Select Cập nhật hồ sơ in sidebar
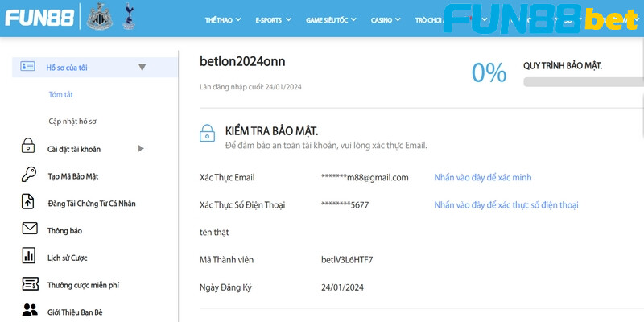The width and height of the screenshot is (644, 322). [x=72, y=122]
